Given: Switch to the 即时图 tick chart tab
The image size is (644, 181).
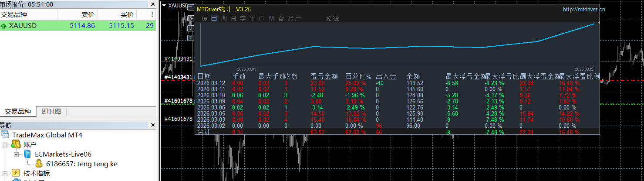Looking at the screenshot, I should 51,112.
